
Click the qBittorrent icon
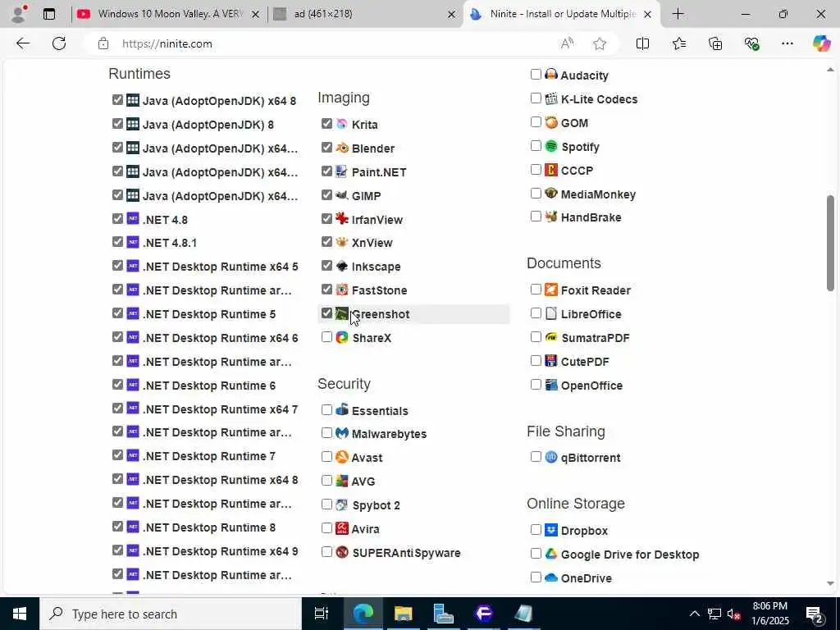click(551, 457)
